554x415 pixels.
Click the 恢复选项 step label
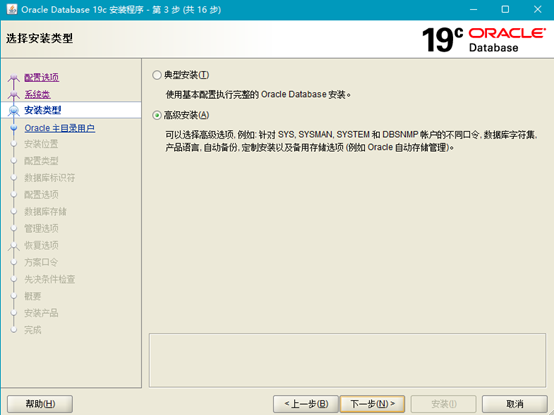click(x=41, y=245)
